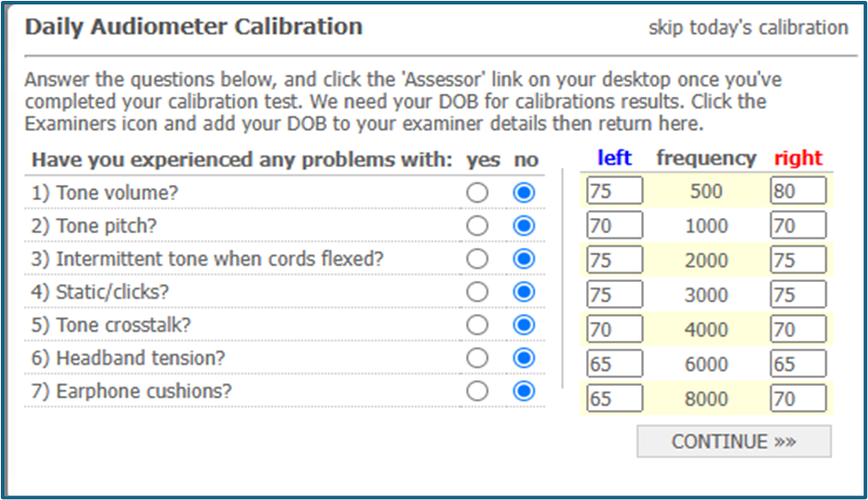Screen dimensions: 868x500
Task: Click the right 500 Hz value field
Action: pyautogui.click(x=798, y=191)
